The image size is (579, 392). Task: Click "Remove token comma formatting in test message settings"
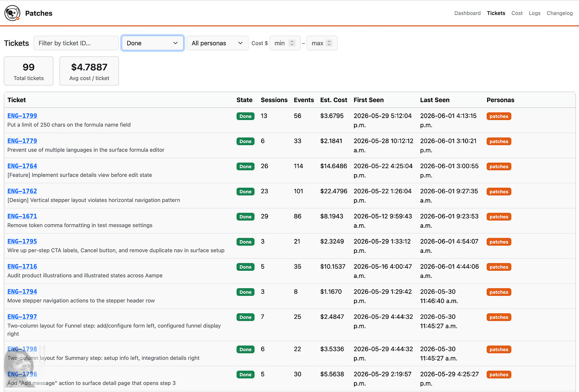point(80,225)
